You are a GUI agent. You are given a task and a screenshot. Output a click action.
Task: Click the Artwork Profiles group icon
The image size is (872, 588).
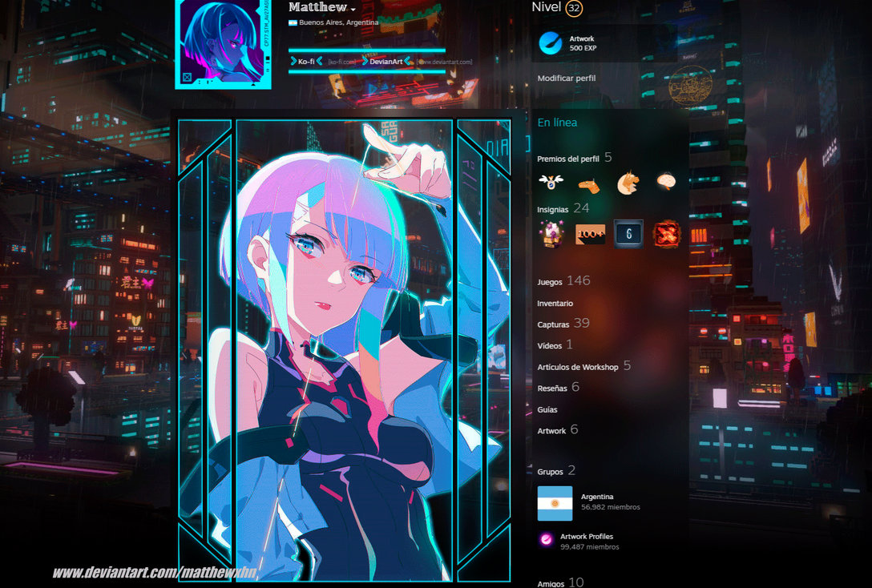click(546, 540)
